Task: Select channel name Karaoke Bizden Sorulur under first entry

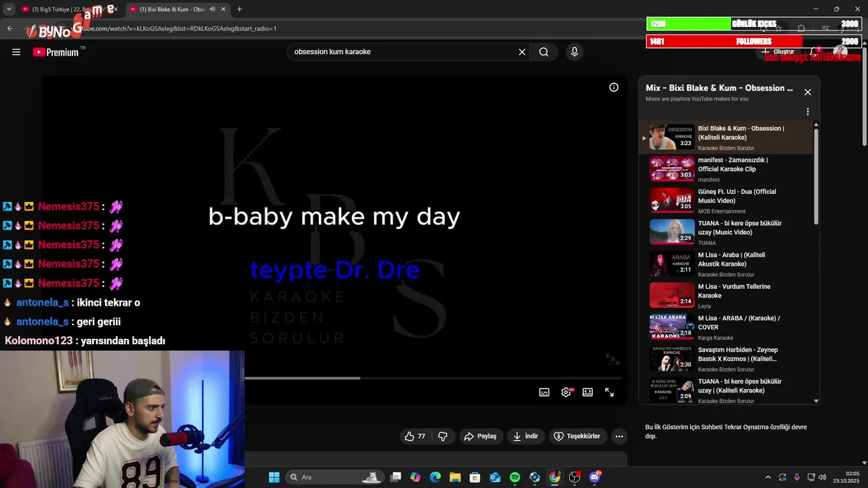Action: click(x=726, y=148)
